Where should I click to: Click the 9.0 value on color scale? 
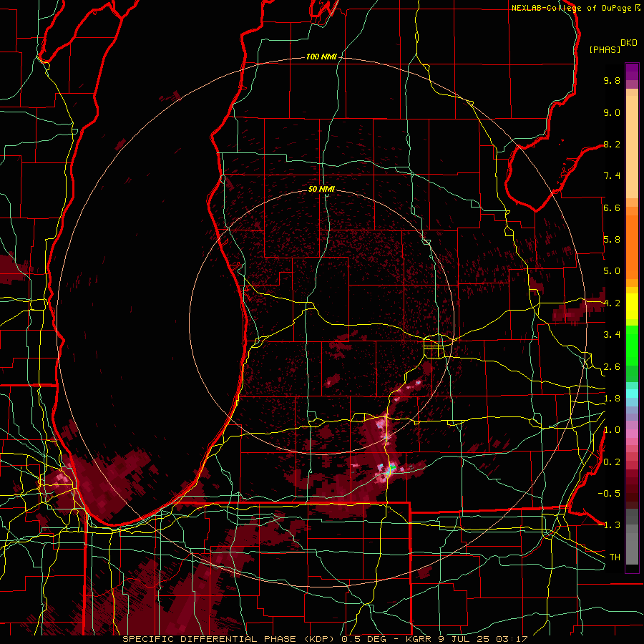point(612,112)
